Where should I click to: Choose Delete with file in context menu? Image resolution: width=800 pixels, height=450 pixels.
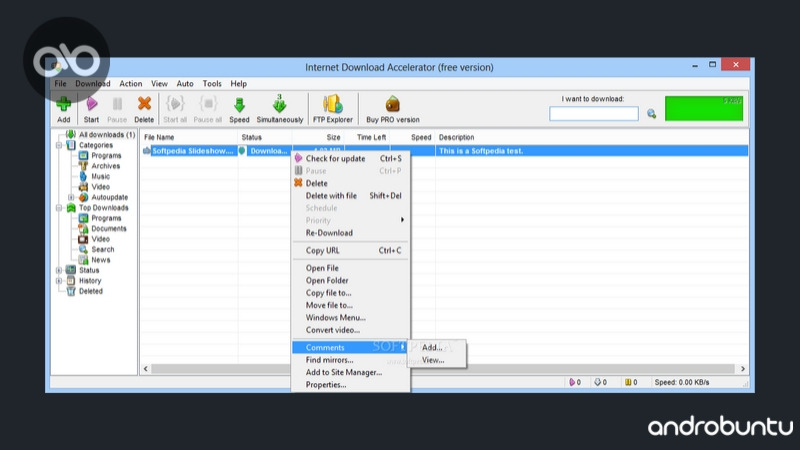click(351, 195)
